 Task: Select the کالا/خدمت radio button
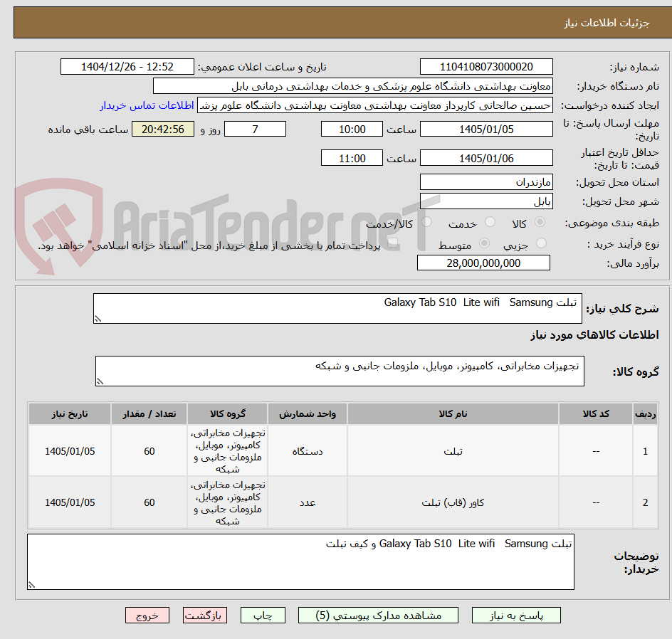[426, 222]
